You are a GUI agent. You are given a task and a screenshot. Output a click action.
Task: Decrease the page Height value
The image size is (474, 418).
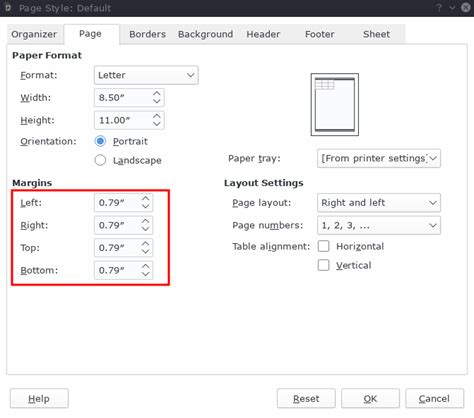tap(157, 124)
